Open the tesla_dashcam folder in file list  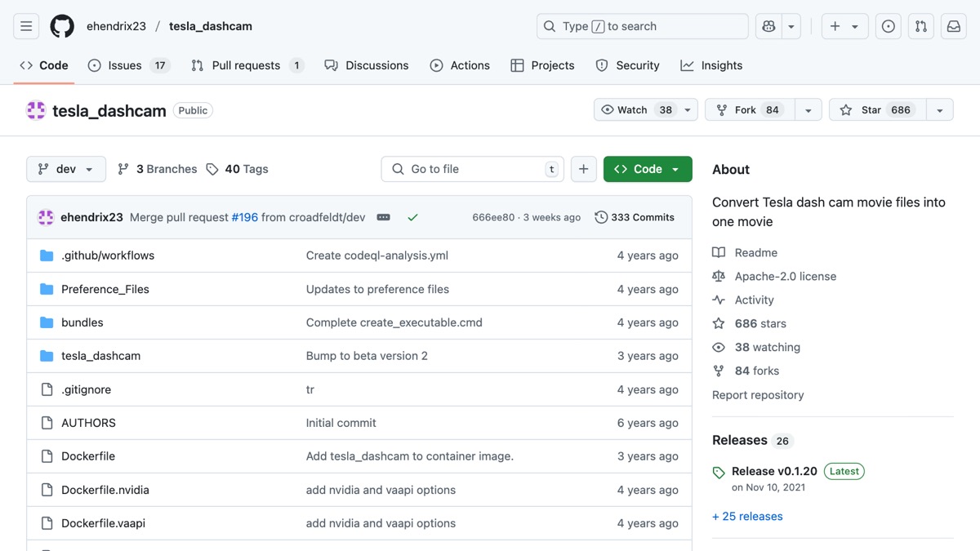click(x=101, y=356)
